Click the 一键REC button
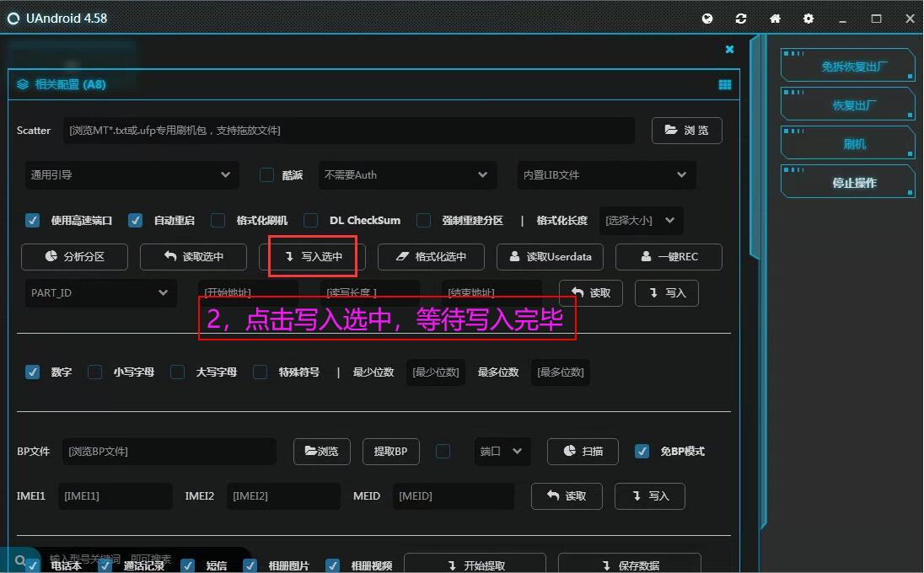The width and height of the screenshot is (924, 573). pos(669,257)
